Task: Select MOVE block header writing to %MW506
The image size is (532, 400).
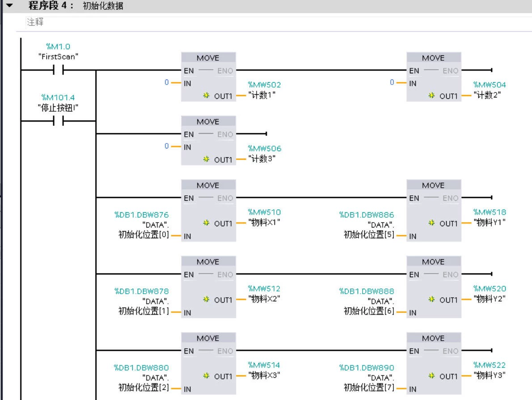Action: pos(208,122)
